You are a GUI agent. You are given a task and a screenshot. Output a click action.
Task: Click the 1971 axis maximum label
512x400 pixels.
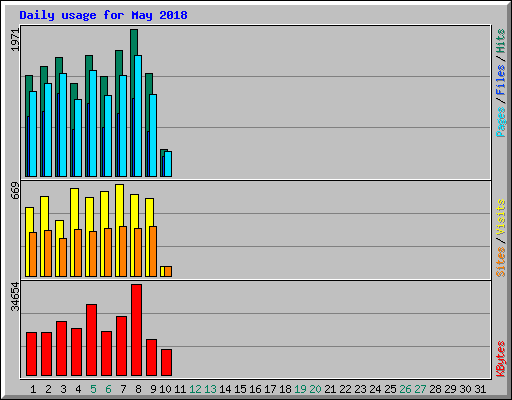click(x=15, y=40)
